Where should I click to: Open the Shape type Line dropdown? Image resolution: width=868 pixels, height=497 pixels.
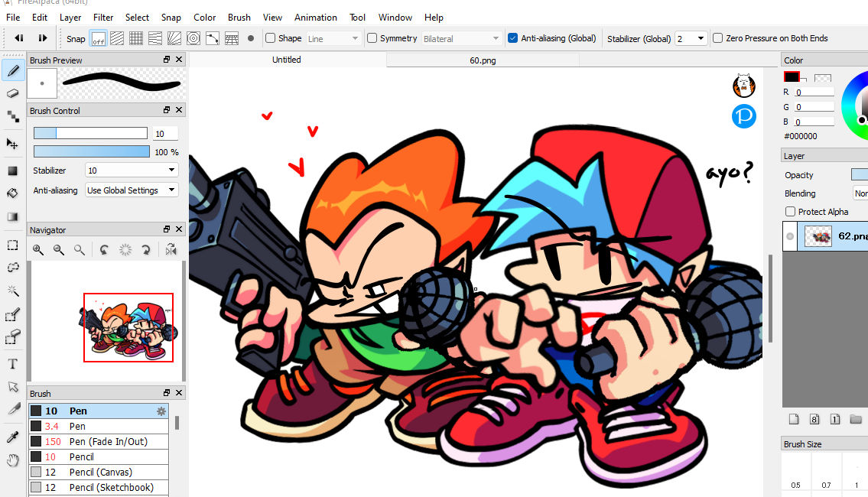(x=333, y=39)
